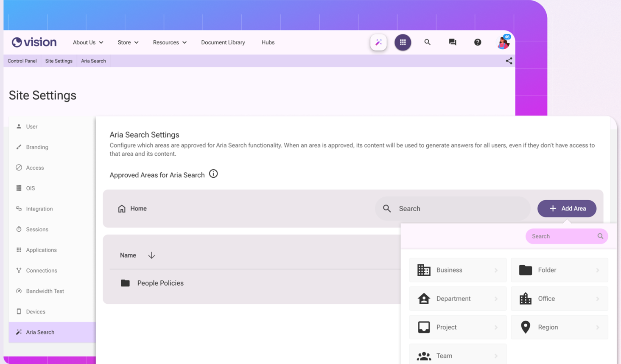Open the People Policies row
621x364 pixels.
point(252,283)
